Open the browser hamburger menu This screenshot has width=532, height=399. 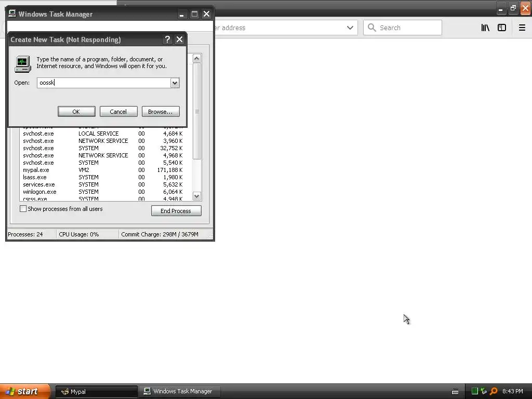pos(522,28)
